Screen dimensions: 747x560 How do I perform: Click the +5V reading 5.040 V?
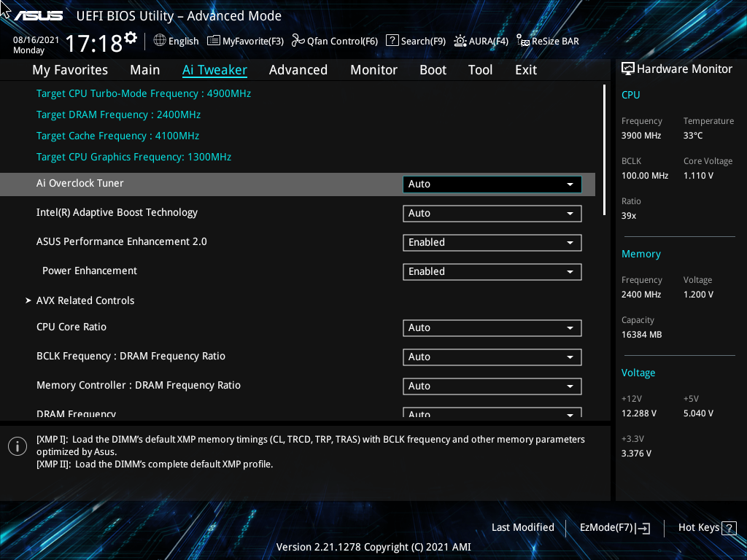tap(698, 413)
